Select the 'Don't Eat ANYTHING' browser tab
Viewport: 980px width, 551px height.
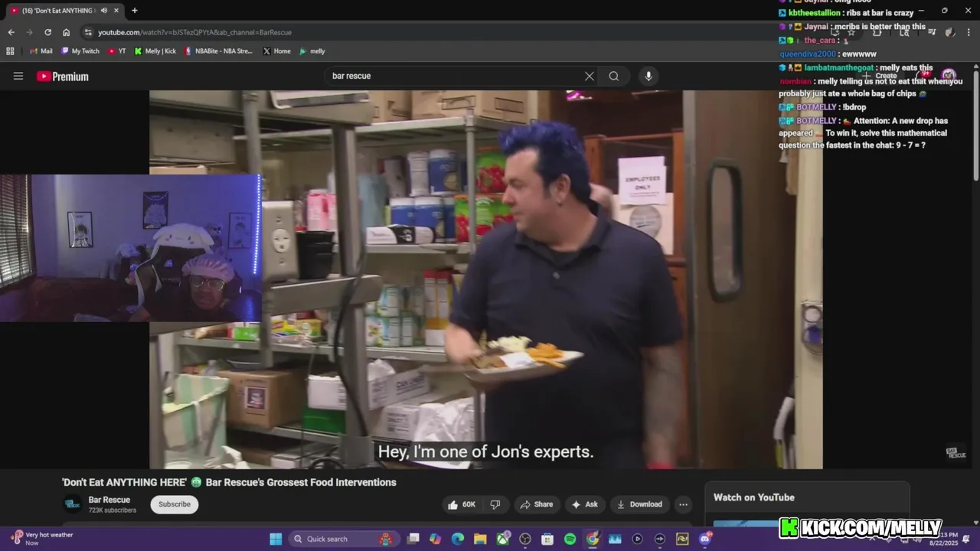64,11
